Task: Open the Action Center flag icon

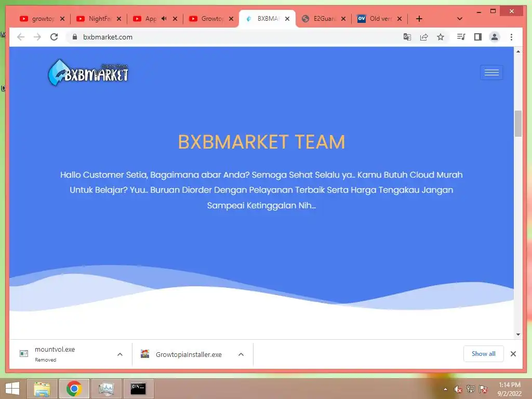Action: (483, 389)
